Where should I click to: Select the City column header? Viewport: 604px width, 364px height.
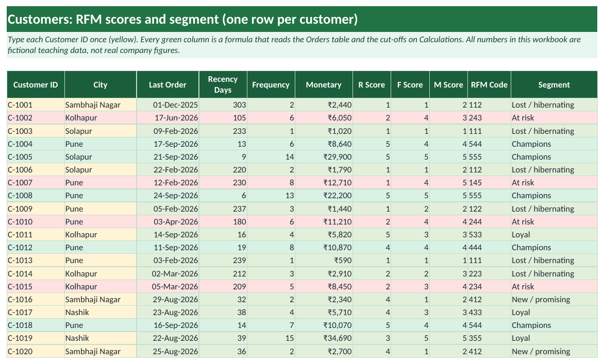(100, 84)
